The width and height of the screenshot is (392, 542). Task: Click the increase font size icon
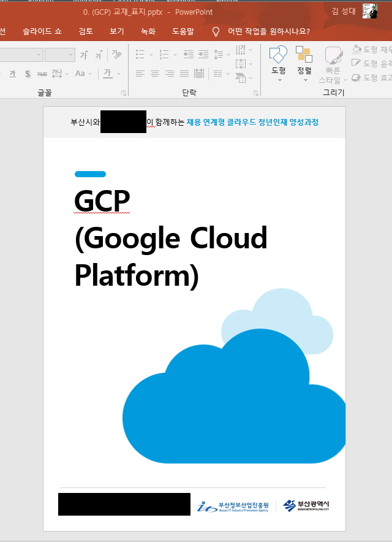pyautogui.click(x=84, y=55)
